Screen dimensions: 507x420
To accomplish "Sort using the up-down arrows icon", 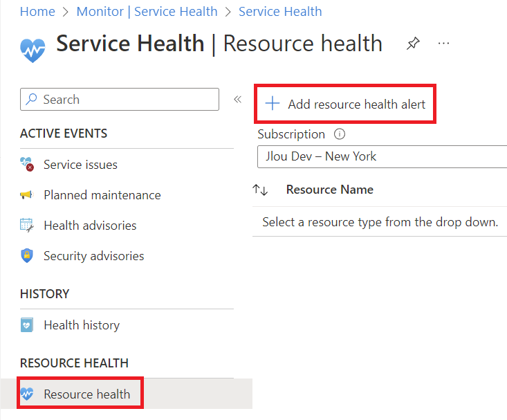I will click(260, 190).
